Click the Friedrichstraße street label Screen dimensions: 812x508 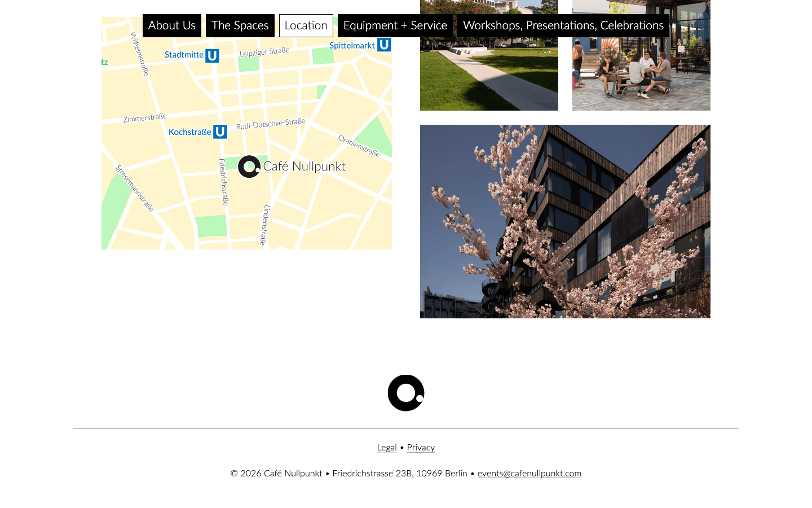tap(223, 181)
